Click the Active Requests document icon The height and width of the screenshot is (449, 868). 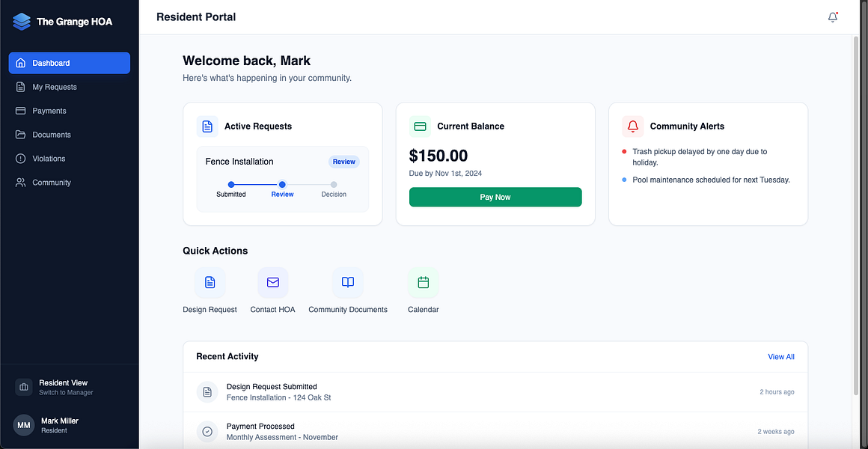[207, 126]
